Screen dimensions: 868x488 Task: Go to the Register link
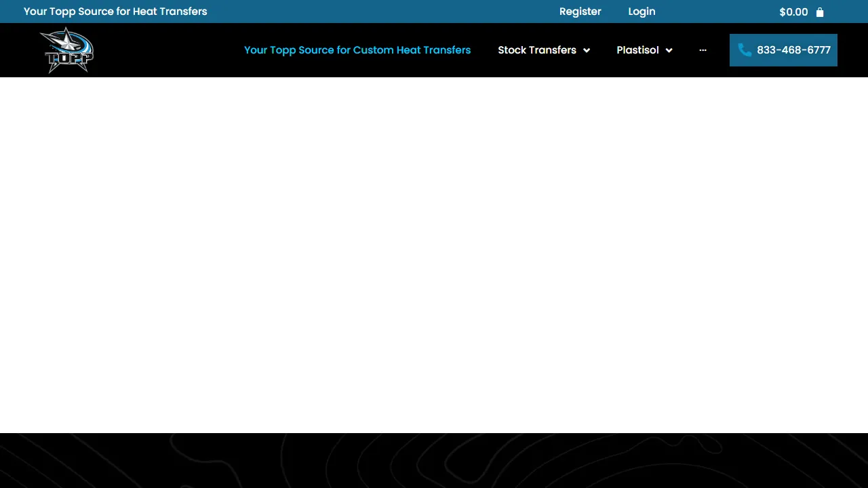(x=580, y=12)
